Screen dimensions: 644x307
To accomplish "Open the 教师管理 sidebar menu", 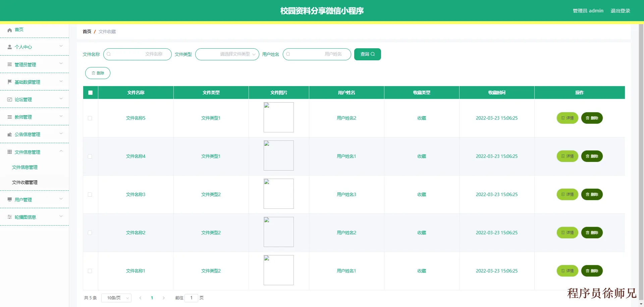I will (34, 117).
